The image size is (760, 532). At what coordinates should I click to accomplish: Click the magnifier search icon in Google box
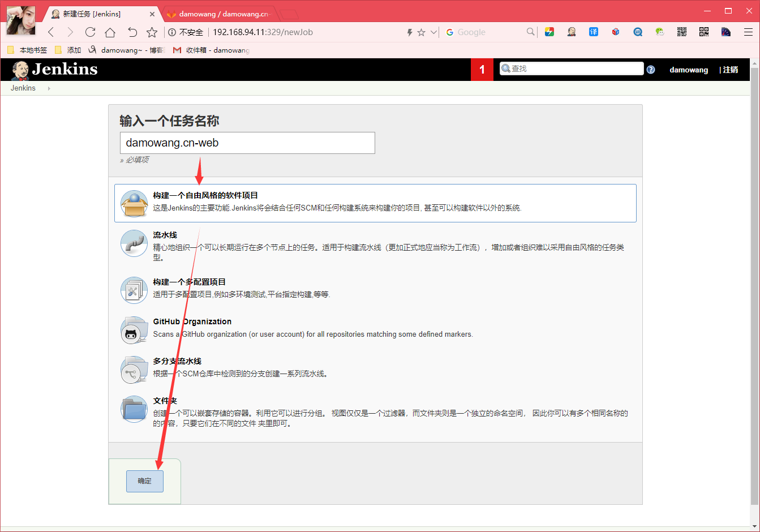coord(530,32)
